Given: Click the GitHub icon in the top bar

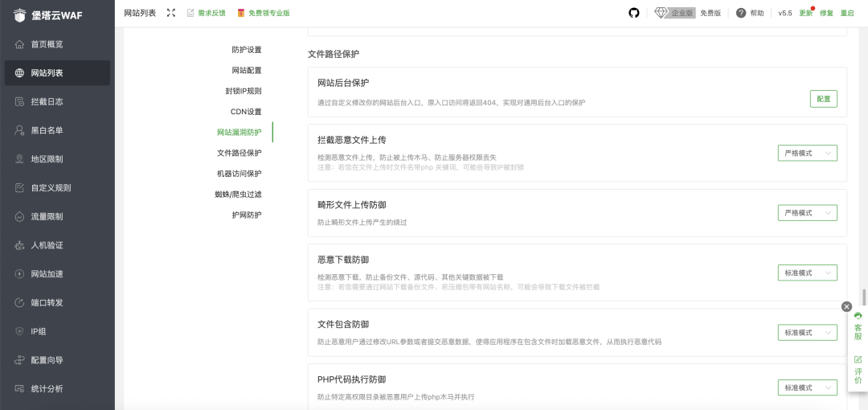Looking at the screenshot, I should [634, 13].
